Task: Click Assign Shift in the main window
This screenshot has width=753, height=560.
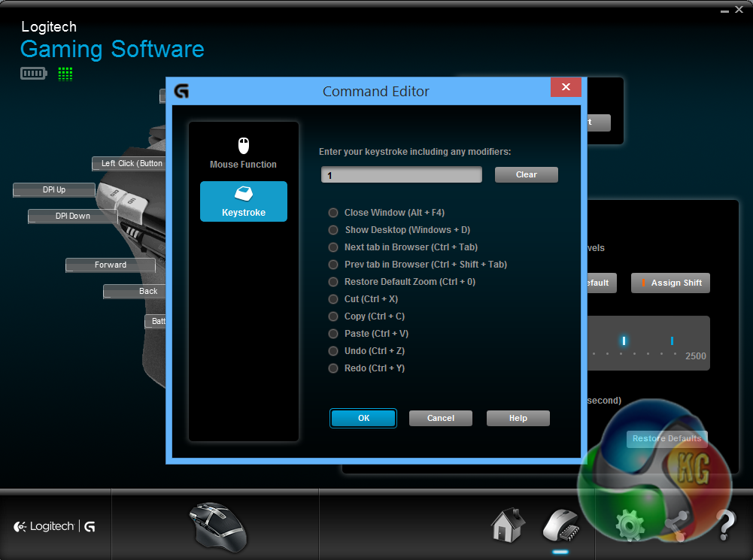Action: point(670,283)
